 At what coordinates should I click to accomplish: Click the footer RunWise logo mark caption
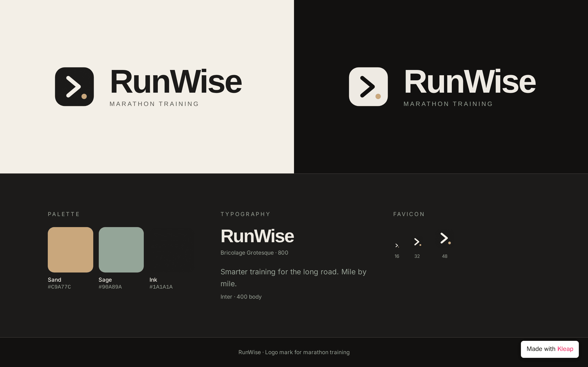(294, 352)
